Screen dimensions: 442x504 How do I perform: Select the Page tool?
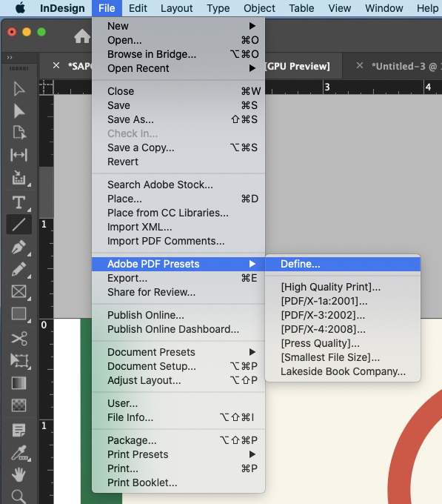coord(19,133)
